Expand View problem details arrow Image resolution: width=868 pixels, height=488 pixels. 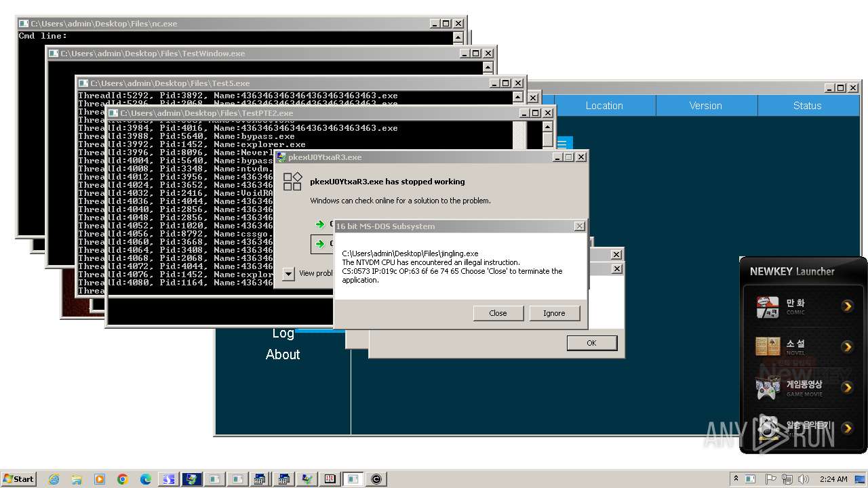click(x=288, y=273)
